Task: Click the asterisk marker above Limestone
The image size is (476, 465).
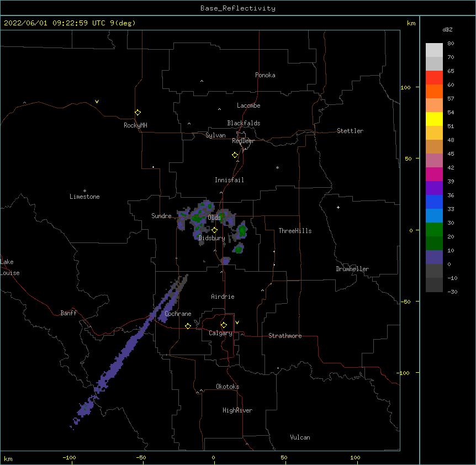Action: click(x=84, y=191)
